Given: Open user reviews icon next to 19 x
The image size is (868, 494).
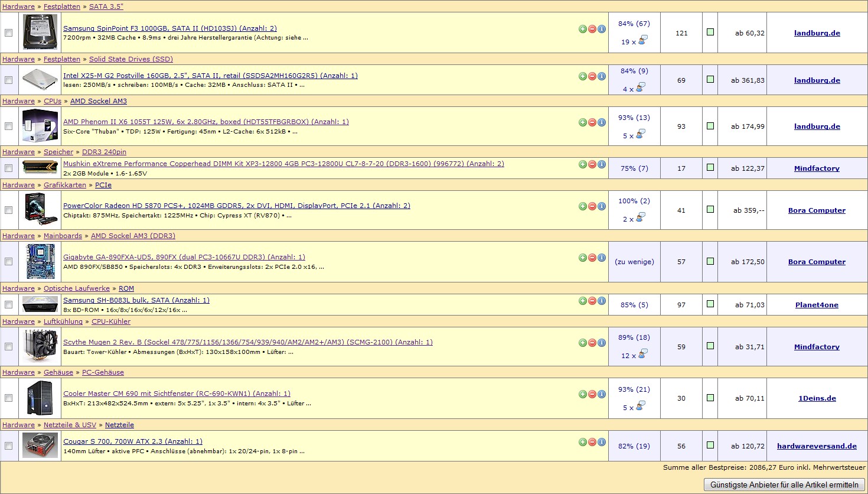Looking at the screenshot, I should tap(642, 40).
